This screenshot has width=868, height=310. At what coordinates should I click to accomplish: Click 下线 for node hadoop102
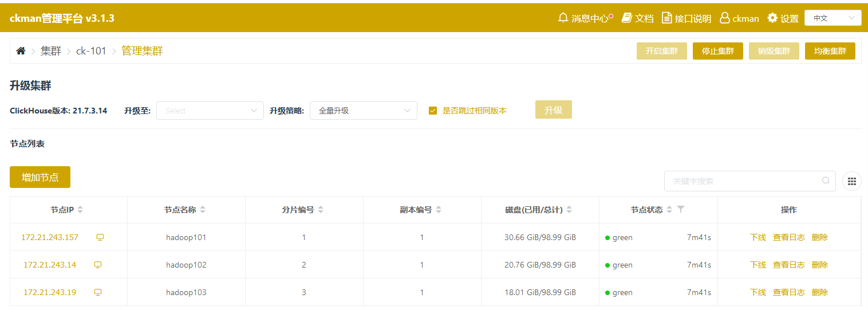(x=758, y=265)
